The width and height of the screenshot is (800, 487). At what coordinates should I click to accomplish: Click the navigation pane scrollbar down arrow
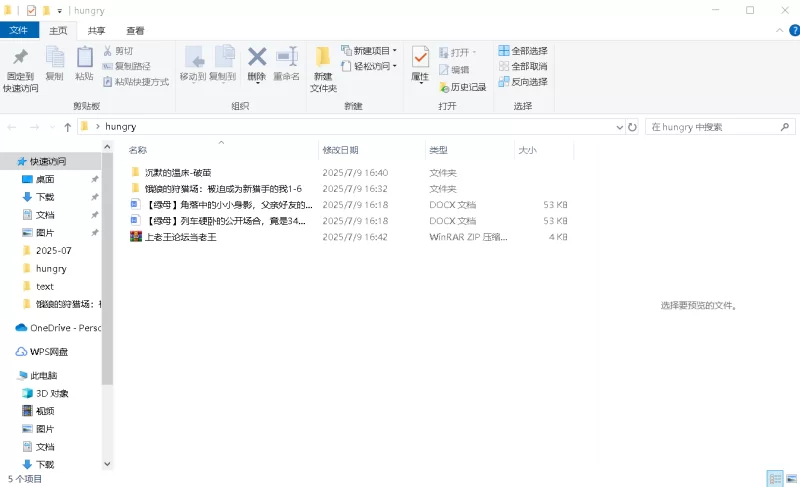(x=107, y=464)
